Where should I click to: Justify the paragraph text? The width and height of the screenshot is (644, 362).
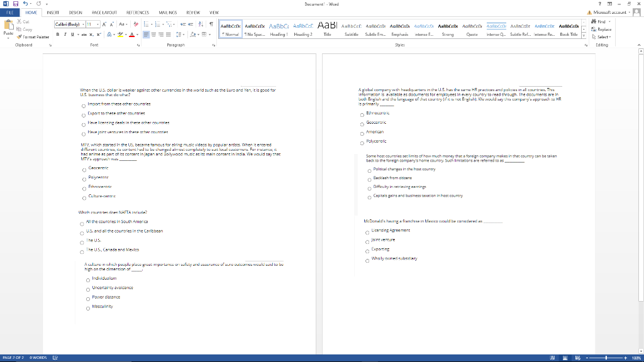[169, 35]
